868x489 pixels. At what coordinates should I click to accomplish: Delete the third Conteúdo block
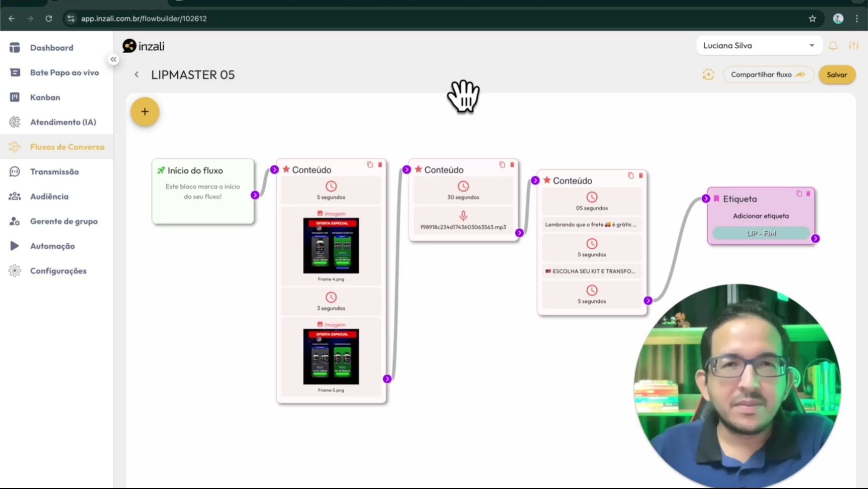(x=640, y=175)
